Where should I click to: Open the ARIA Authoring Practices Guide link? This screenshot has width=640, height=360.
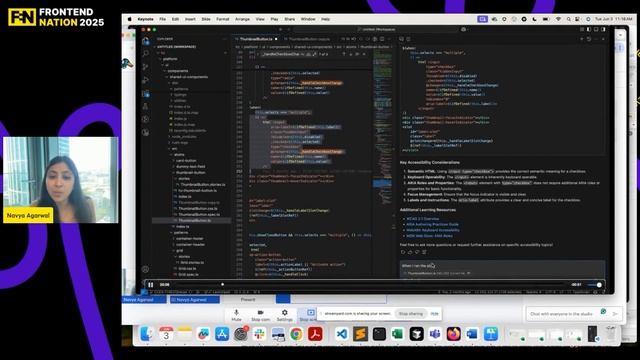[432, 224]
